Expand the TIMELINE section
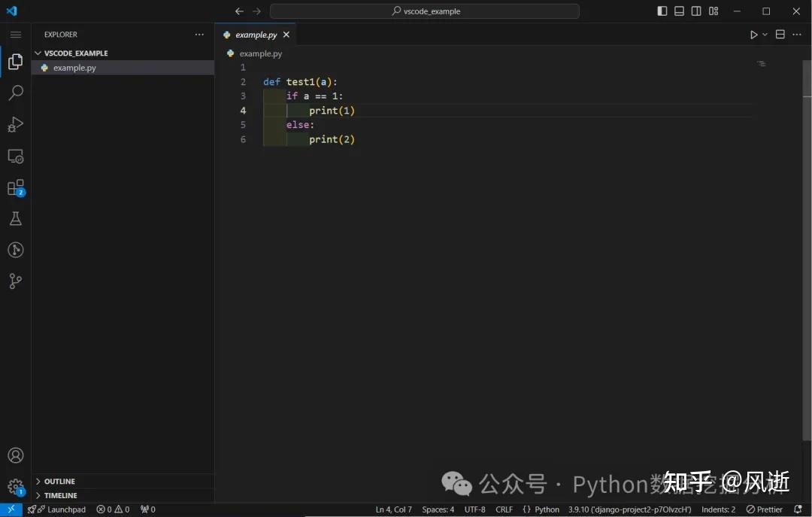Viewport: 812px width, 517px height. click(60, 495)
